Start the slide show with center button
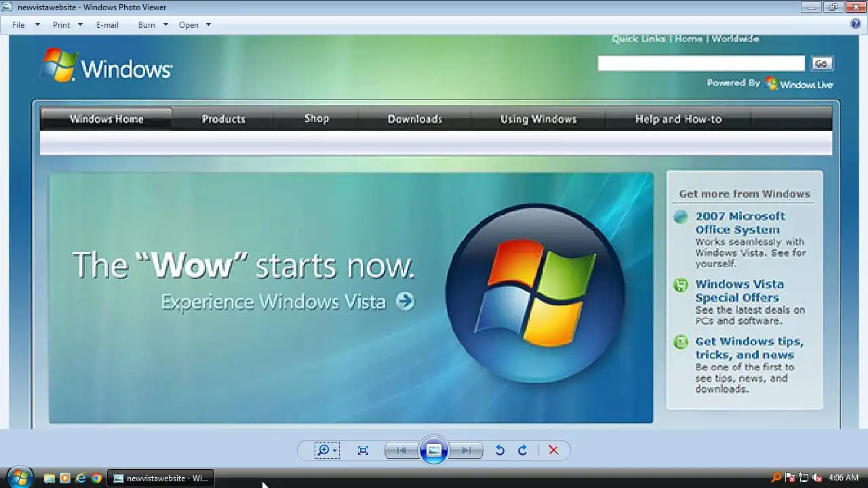 click(434, 450)
